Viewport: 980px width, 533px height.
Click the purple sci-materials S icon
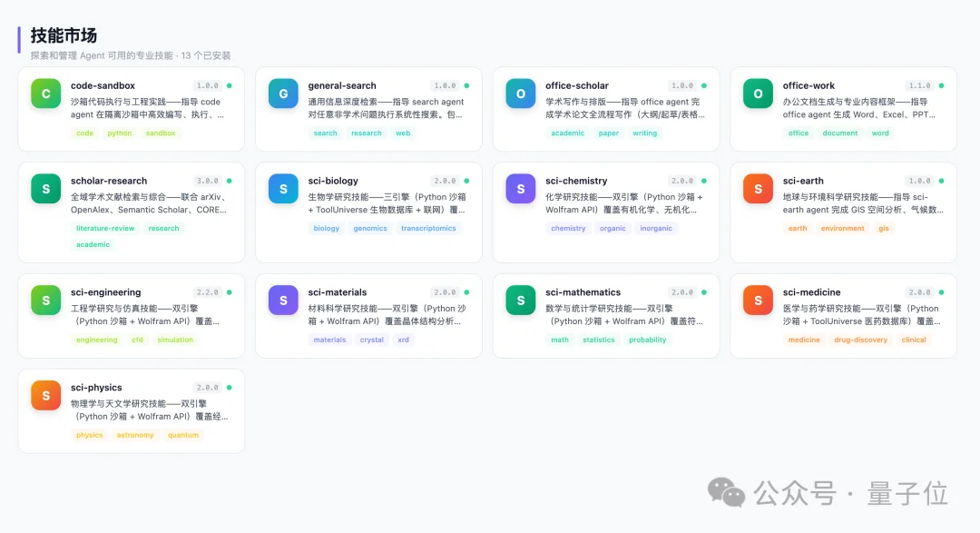(x=282, y=301)
